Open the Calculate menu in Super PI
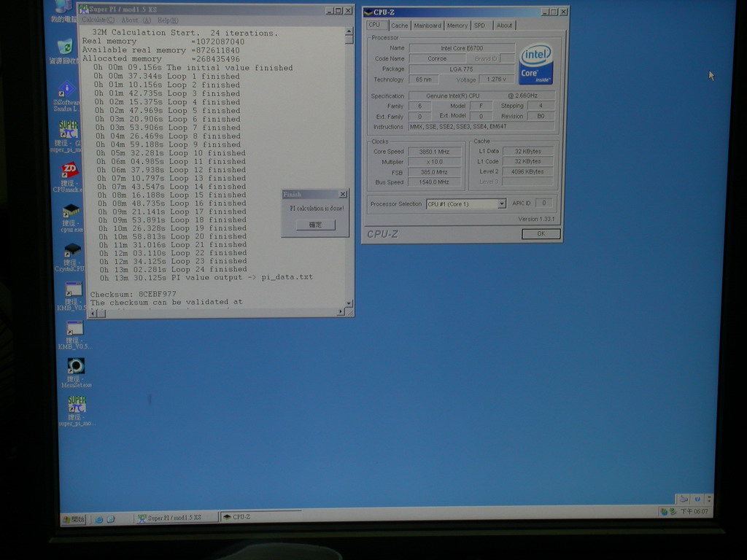747x560 pixels. (98, 20)
